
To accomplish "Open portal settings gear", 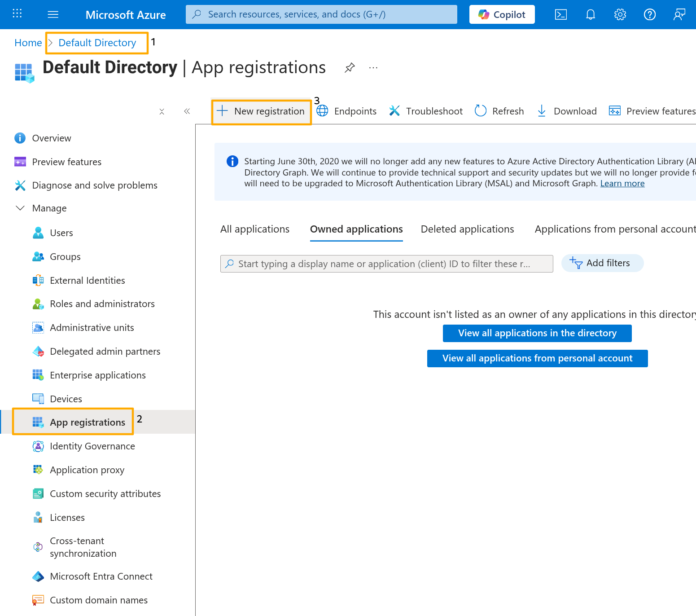I will pos(620,15).
